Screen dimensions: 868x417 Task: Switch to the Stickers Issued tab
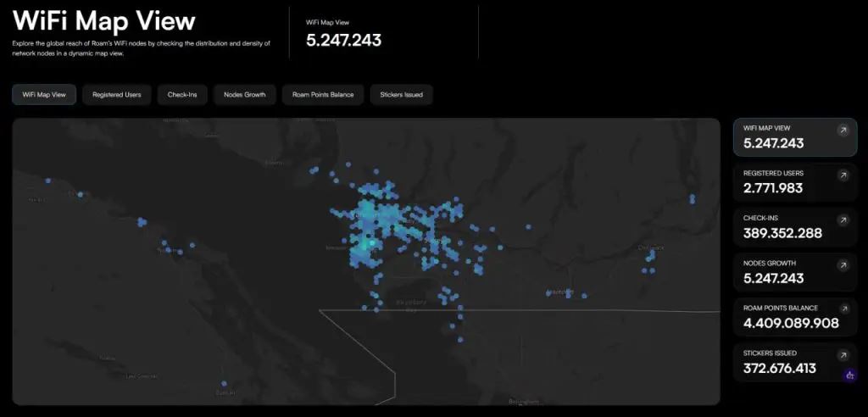coord(401,95)
